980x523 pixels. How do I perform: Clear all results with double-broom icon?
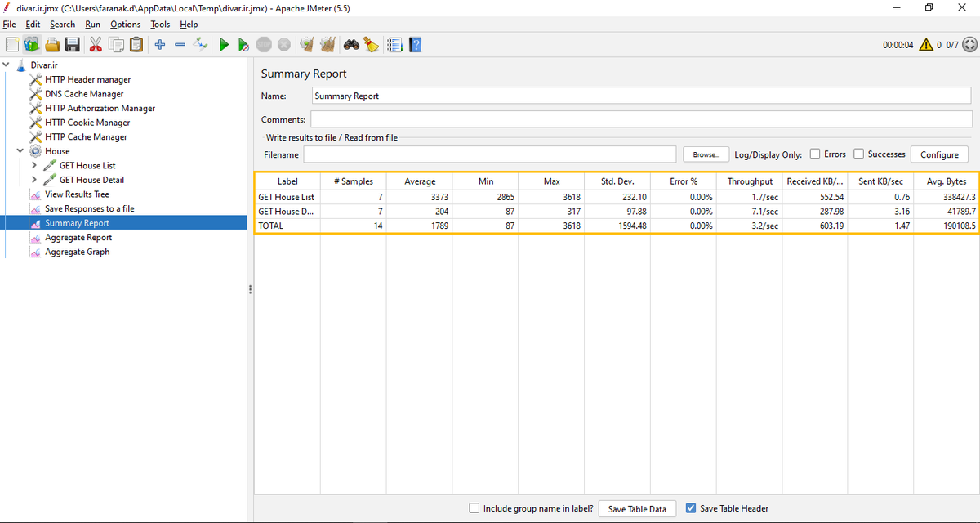point(327,45)
